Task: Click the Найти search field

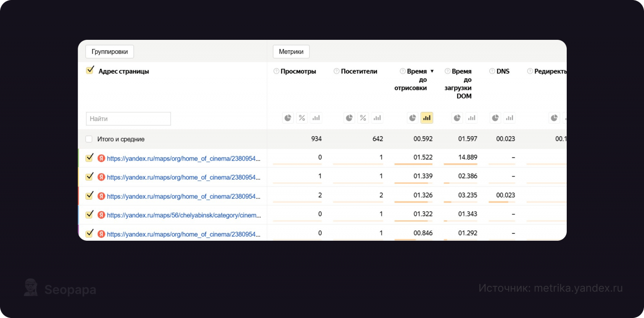Action: point(128,119)
